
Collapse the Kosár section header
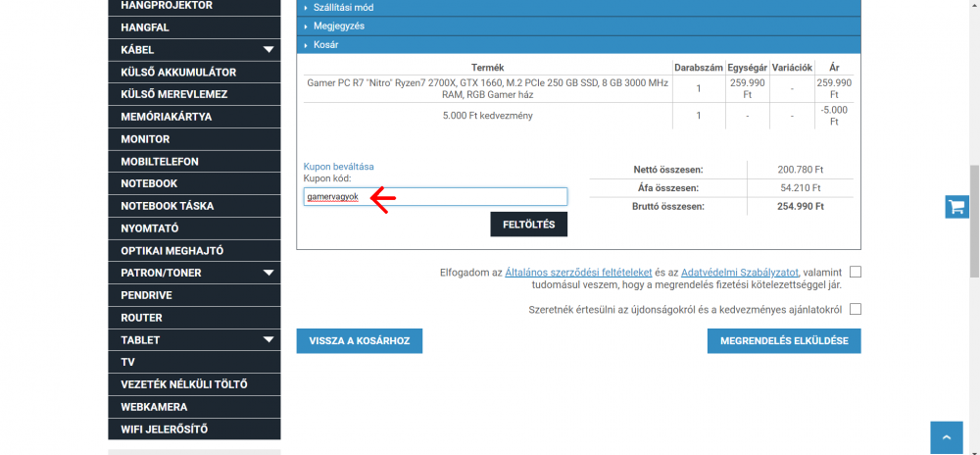(x=326, y=45)
